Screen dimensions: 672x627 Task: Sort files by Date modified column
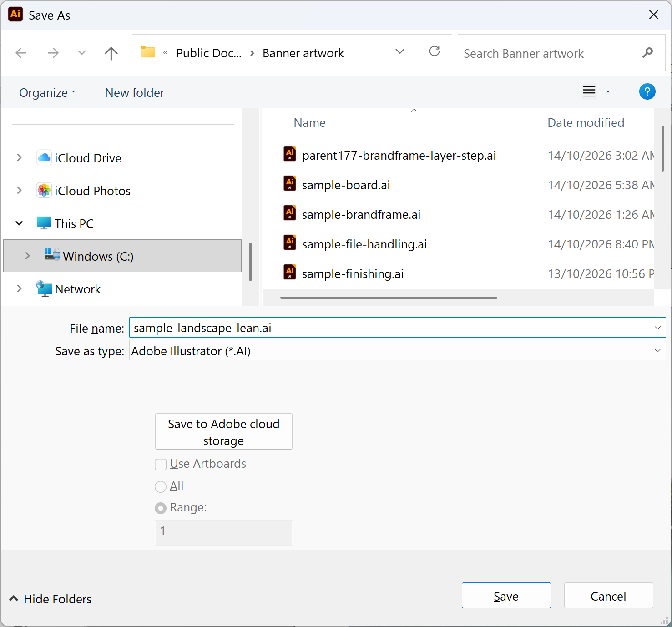pyautogui.click(x=586, y=123)
